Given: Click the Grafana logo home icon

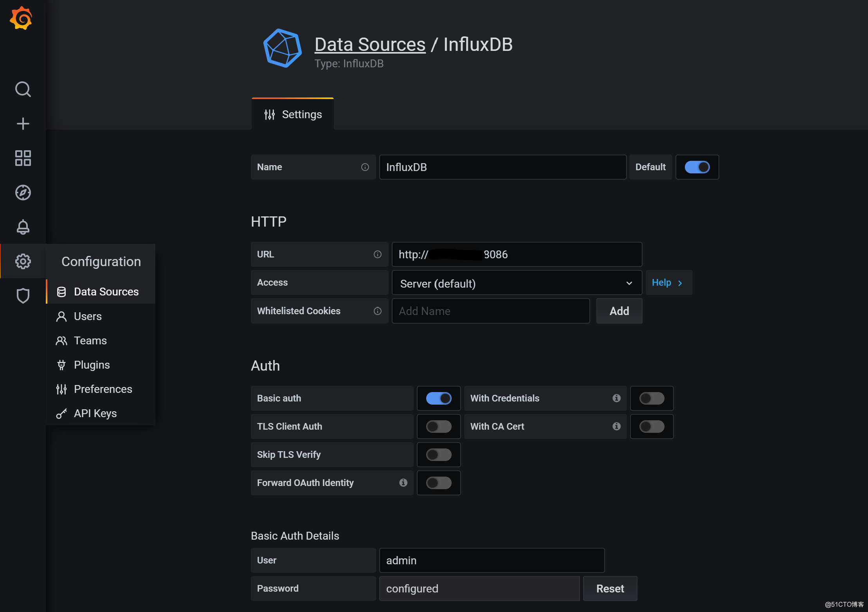Looking at the screenshot, I should tap(21, 18).
